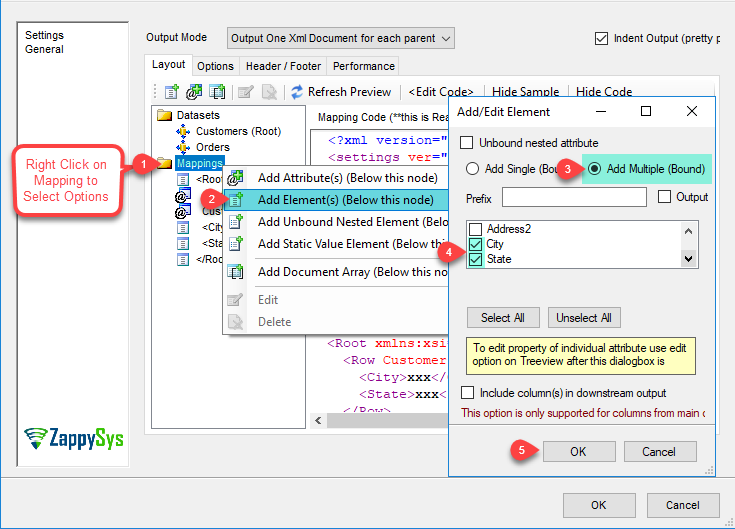Image resolution: width=735 pixels, height=529 pixels.
Task: Open the Output Mode dropdown
Action: point(341,38)
